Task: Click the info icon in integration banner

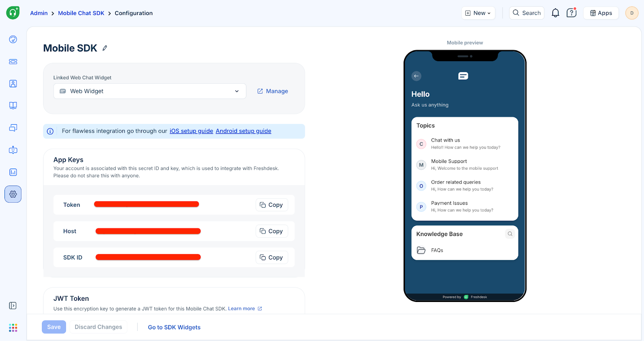Action: coord(50,131)
